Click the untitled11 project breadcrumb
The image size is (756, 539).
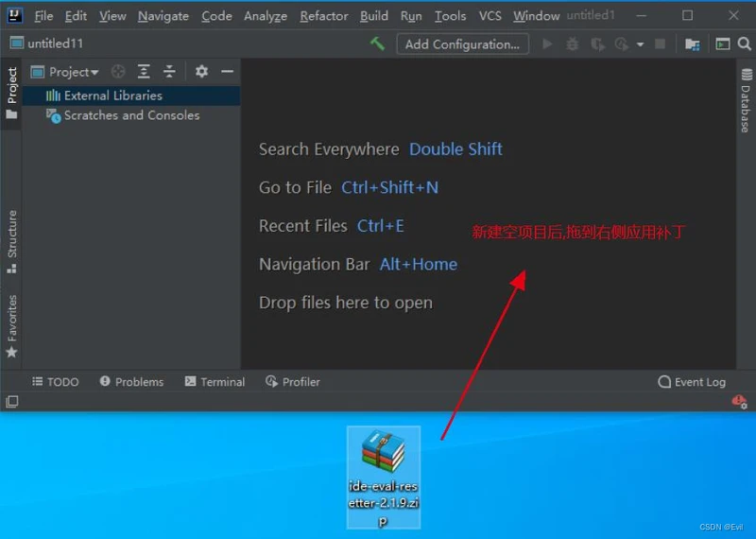point(46,43)
